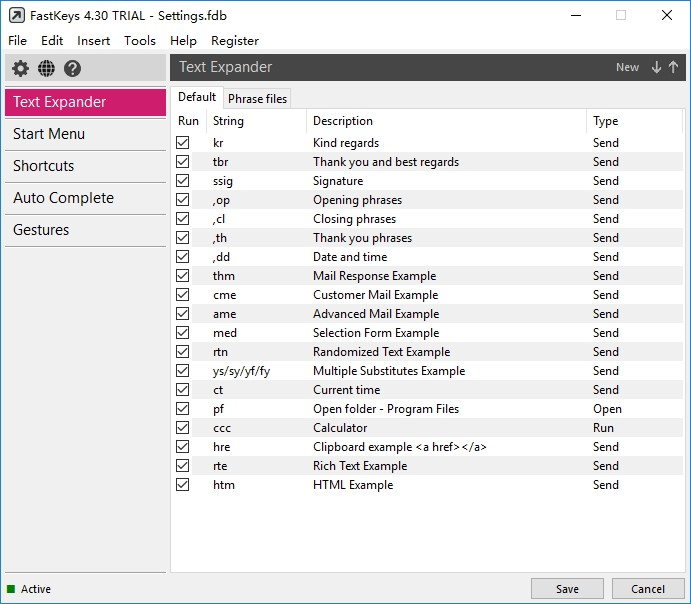Move item down with down arrow
The height and width of the screenshot is (604, 691).
pyautogui.click(x=656, y=67)
